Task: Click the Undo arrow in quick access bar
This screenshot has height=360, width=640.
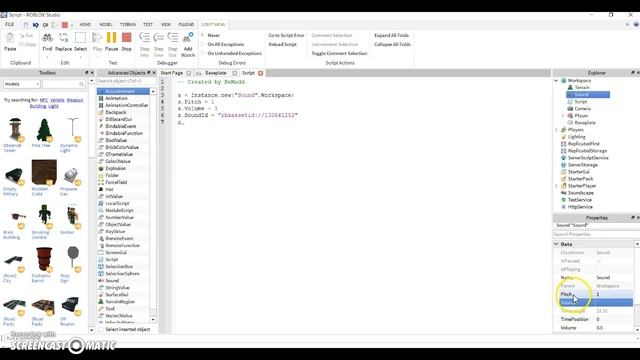Action: click(36, 25)
